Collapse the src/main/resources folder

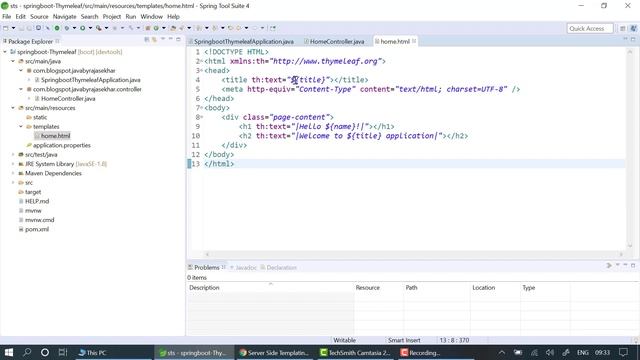[13, 108]
